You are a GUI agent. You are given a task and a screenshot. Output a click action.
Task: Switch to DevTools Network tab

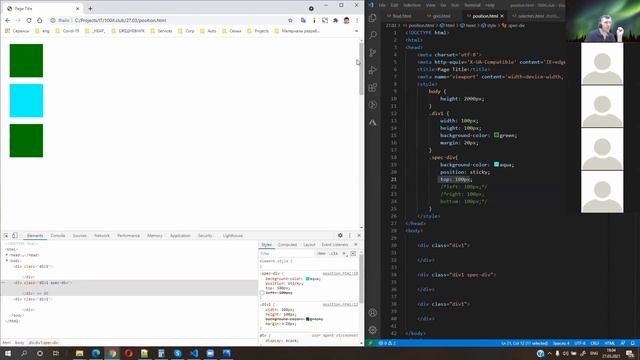coord(102,236)
